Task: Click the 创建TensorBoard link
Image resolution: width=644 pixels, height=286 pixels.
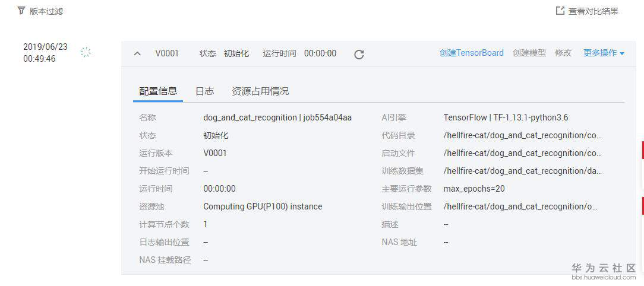Action: 472,53
